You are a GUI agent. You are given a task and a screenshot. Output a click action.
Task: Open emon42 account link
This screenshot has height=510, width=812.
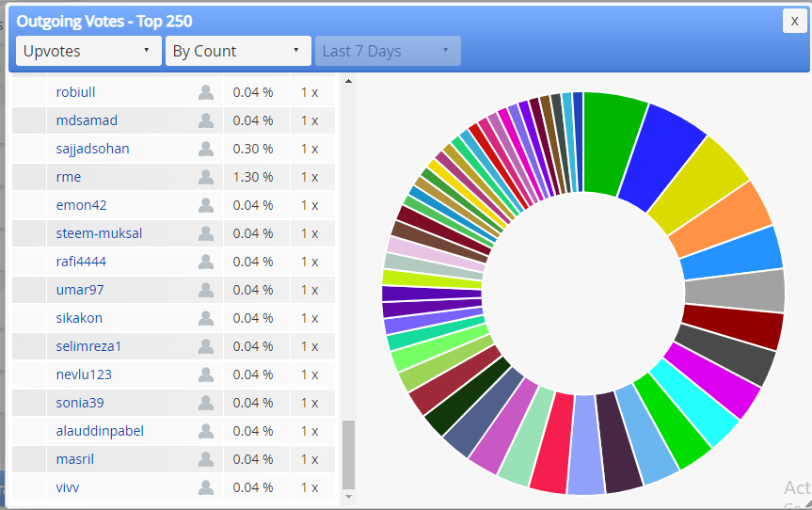(x=81, y=205)
